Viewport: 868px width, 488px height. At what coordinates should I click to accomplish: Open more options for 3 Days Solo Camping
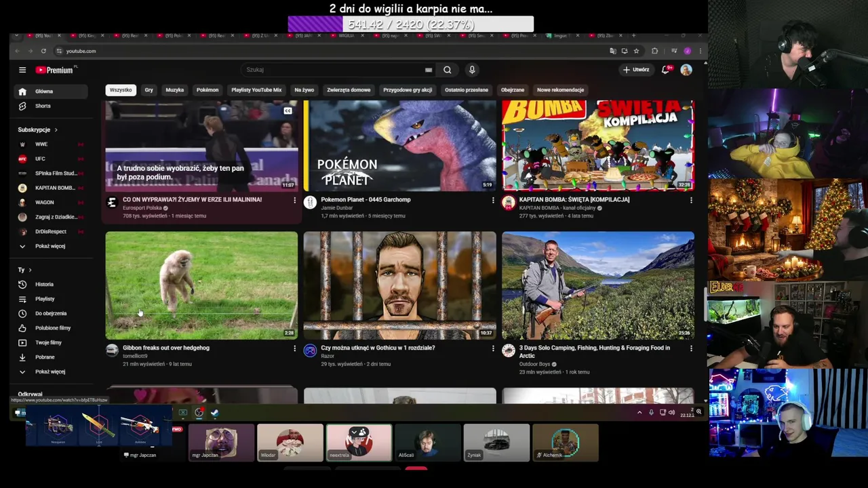click(691, 348)
